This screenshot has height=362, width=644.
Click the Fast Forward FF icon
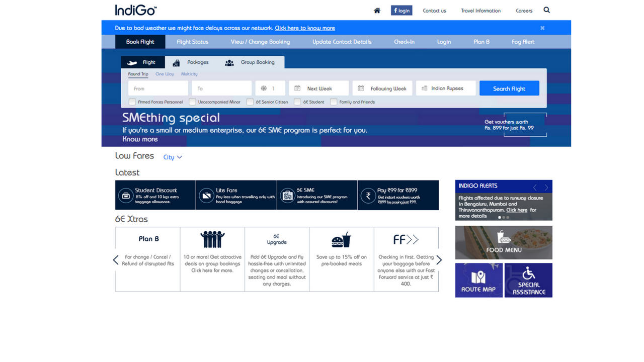click(406, 239)
